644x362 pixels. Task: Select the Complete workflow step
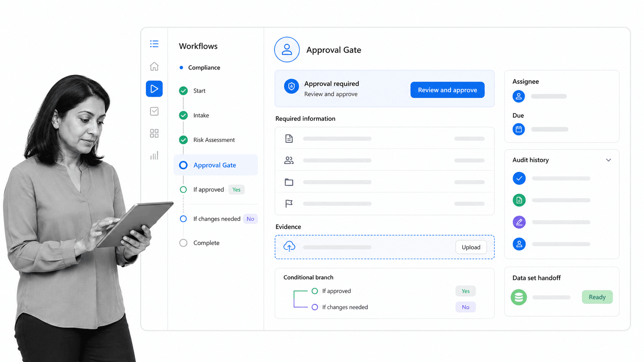(x=200, y=243)
